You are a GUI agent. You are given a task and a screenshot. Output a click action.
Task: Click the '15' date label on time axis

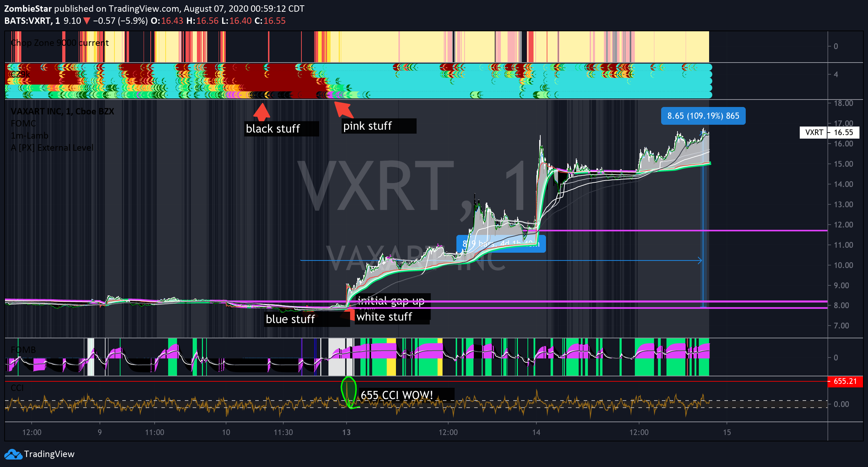[x=727, y=433]
